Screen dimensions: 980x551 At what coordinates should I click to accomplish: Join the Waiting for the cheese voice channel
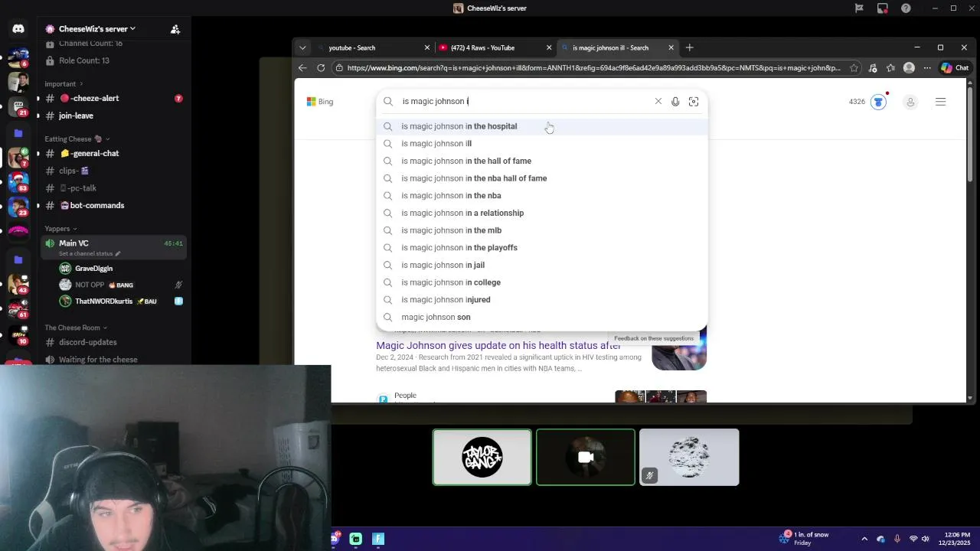113,360
